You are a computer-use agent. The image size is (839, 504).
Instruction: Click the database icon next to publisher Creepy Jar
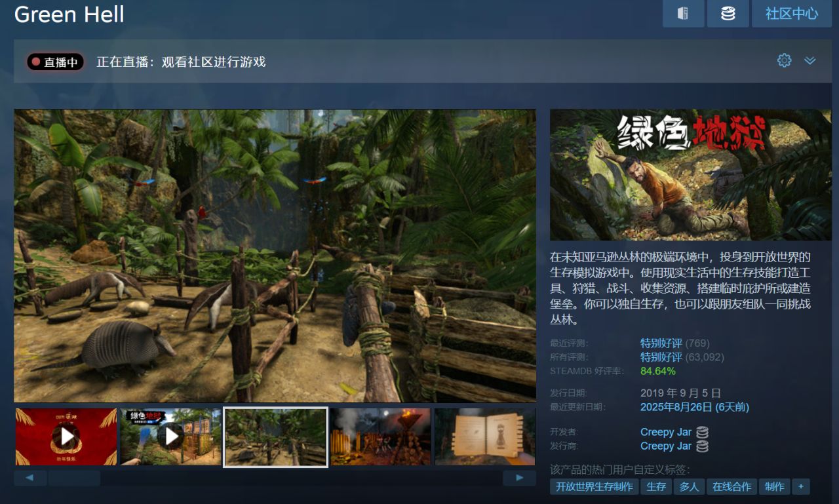[702, 446]
